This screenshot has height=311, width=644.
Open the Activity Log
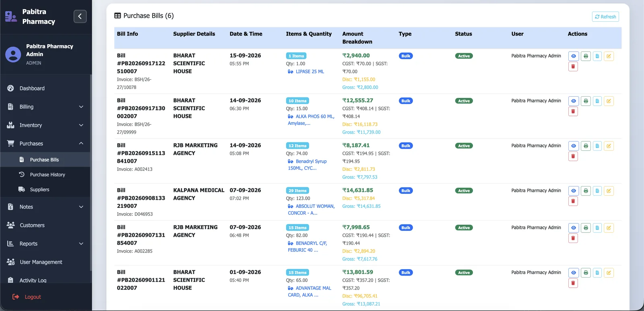(45, 280)
